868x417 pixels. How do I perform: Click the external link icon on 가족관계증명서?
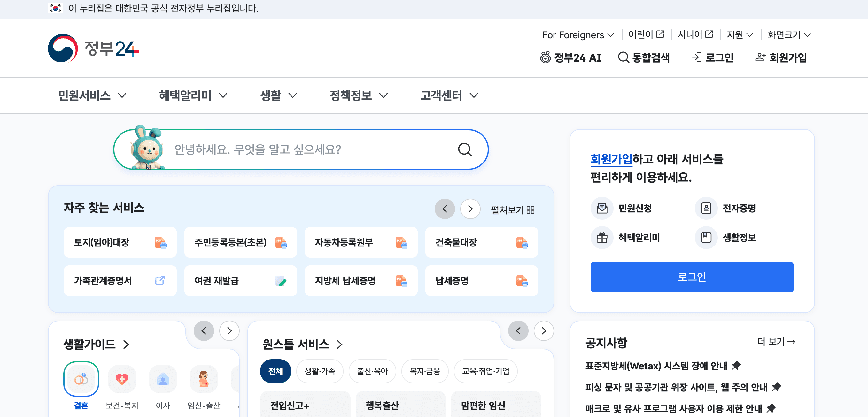pos(160,280)
